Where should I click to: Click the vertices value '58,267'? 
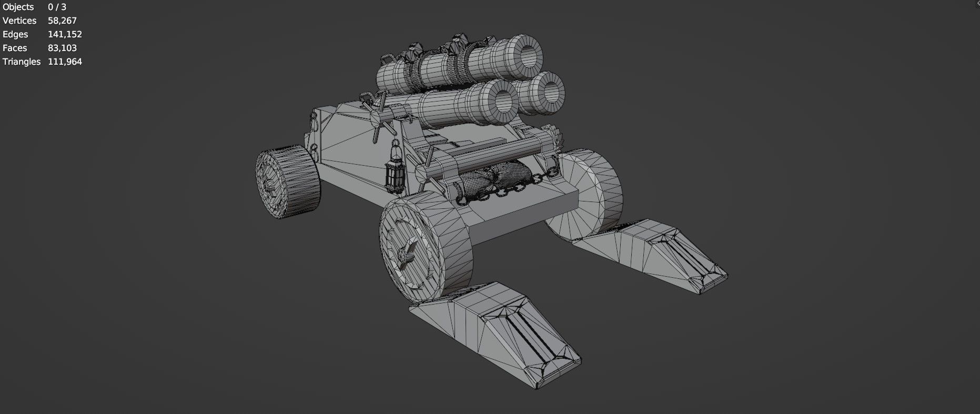pos(62,21)
